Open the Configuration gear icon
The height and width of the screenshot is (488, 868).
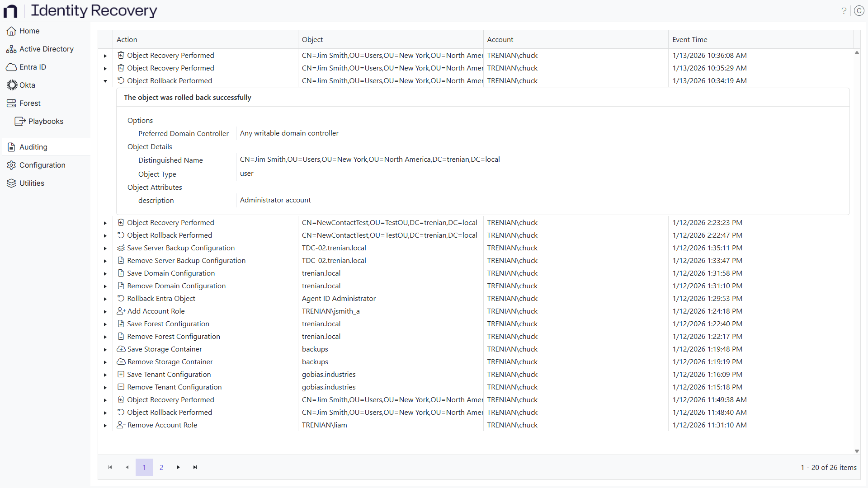(x=11, y=165)
